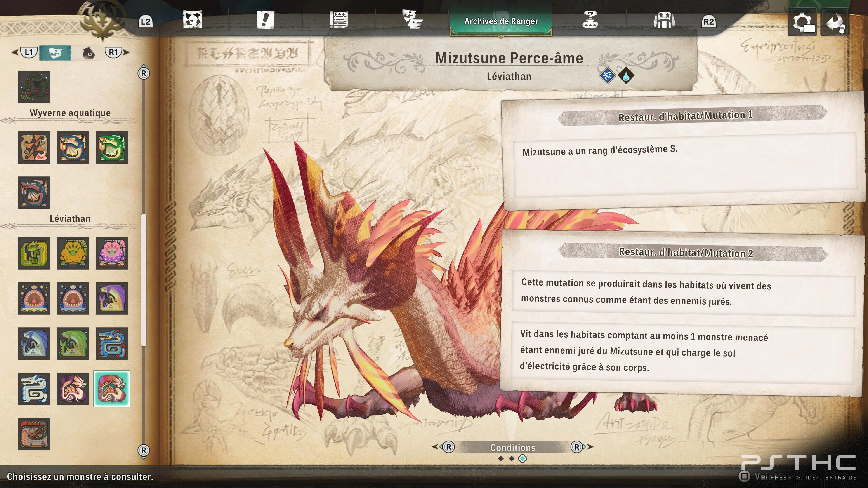This screenshot has width=868, height=488.
Task: Select the yellow Royal Ludroth icon
Action: pos(73,253)
